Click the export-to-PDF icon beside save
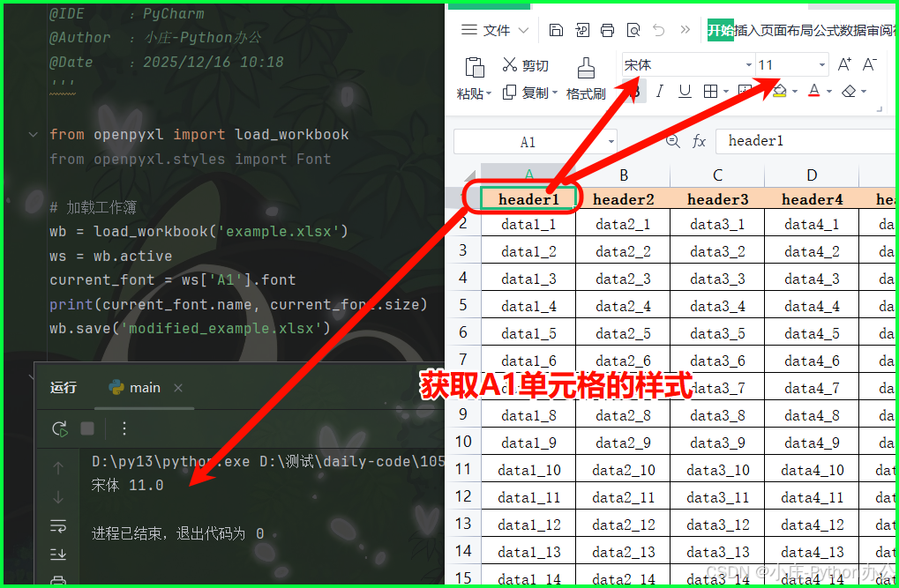The image size is (899, 588). point(582,30)
